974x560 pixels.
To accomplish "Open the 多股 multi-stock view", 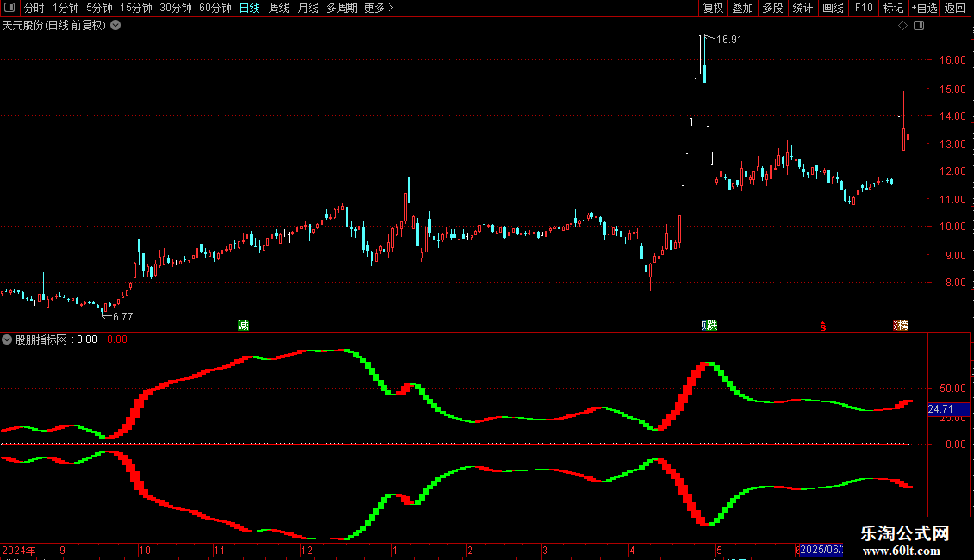I will [x=772, y=8].
